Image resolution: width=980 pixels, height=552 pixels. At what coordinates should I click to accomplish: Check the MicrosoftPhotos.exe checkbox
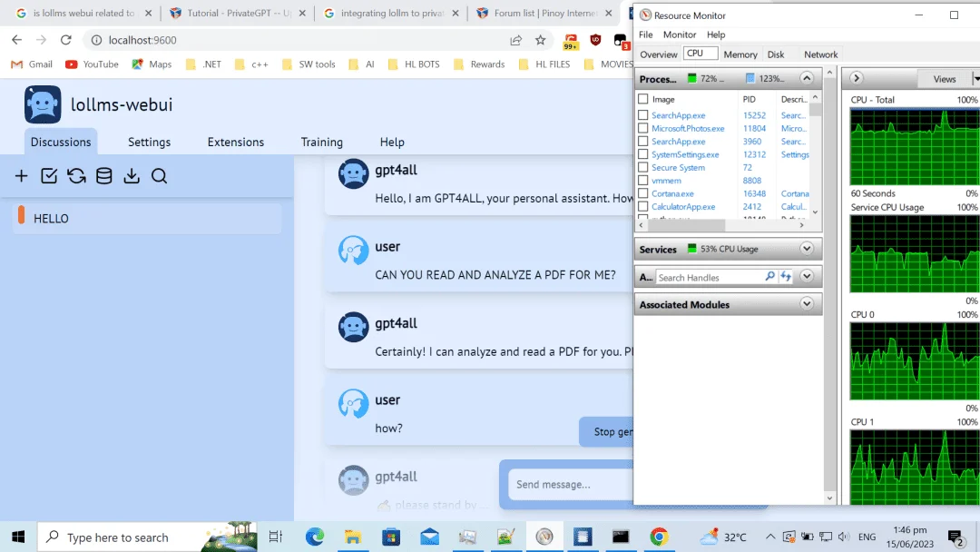tap(642, 128)
